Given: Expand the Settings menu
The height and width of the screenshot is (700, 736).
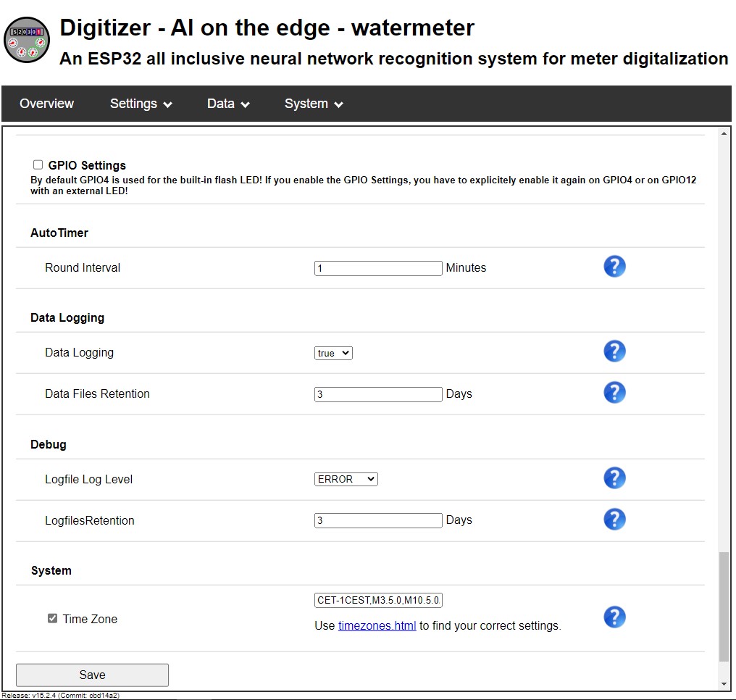Looking at the screenshot, I should point(141,104).
